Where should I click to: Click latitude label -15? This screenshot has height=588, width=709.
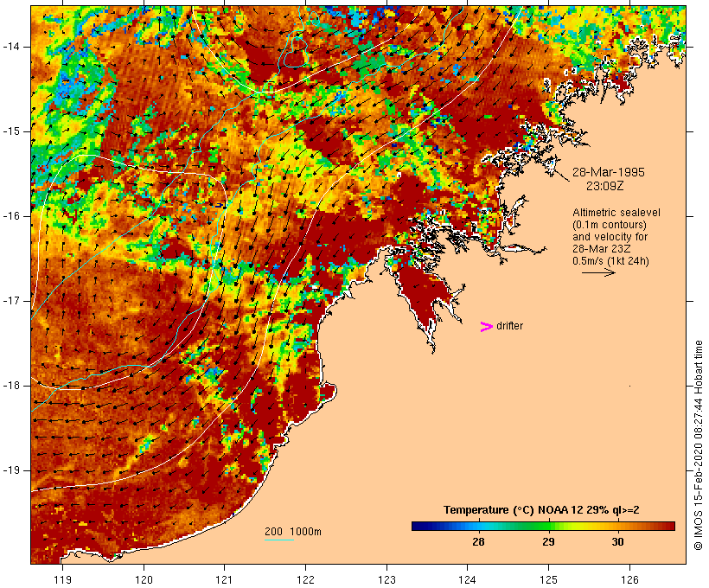coord(11,131)
